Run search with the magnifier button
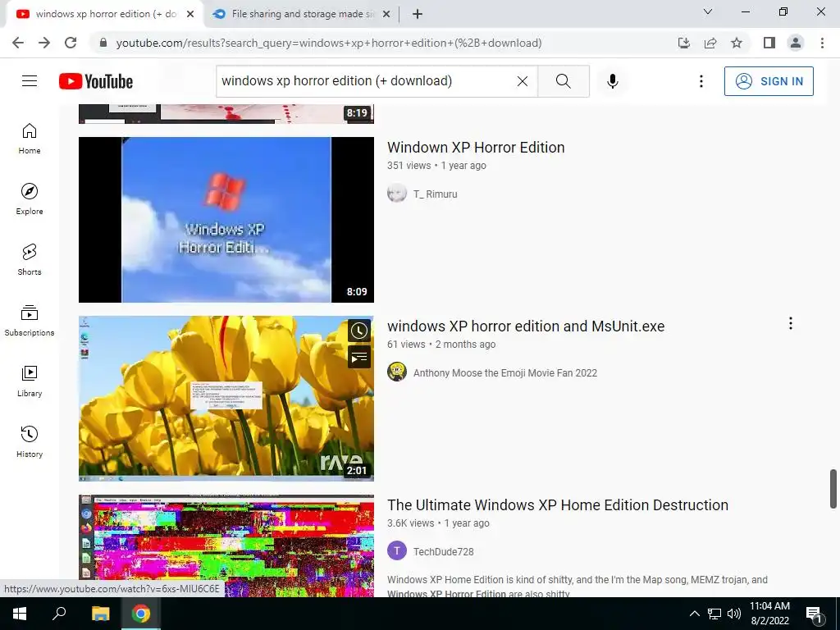The height and width of the screenshot is (630, 840). pos(563,81)
